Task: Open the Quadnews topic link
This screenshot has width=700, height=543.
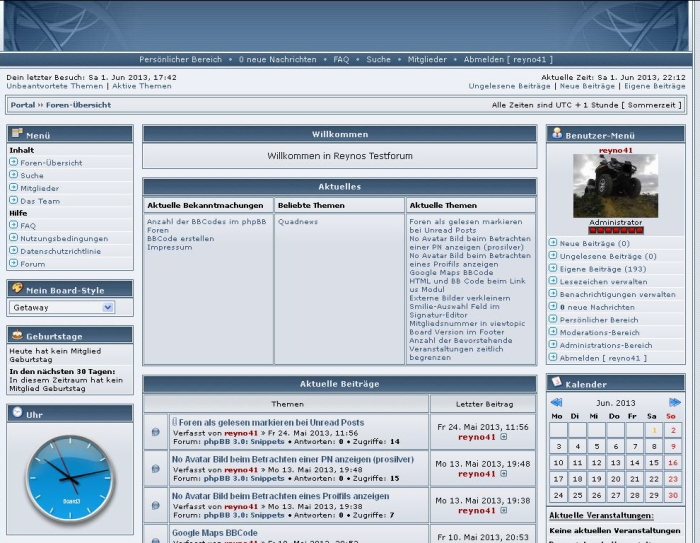Action: [x=297, y=222]
